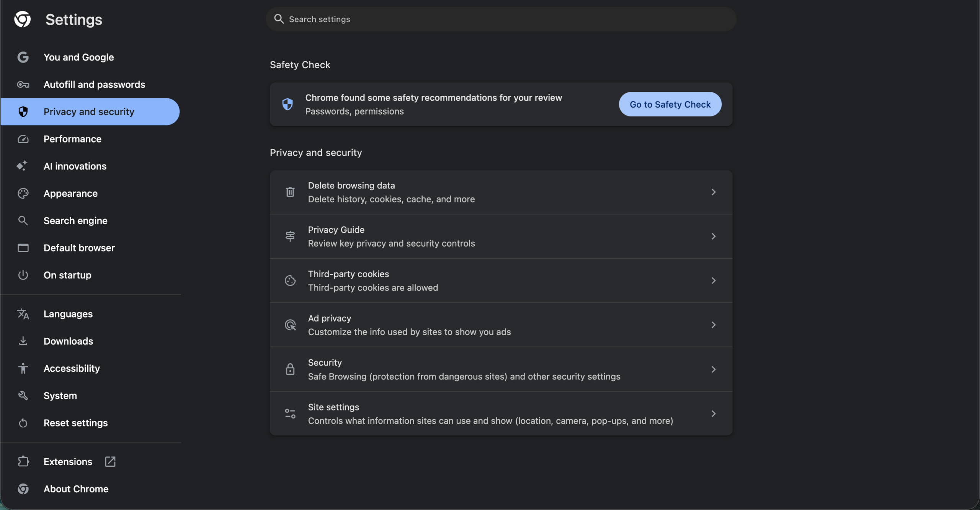Open Site settings using its chevron
Viewport: 980px width, 510px height.
(713, 414)
